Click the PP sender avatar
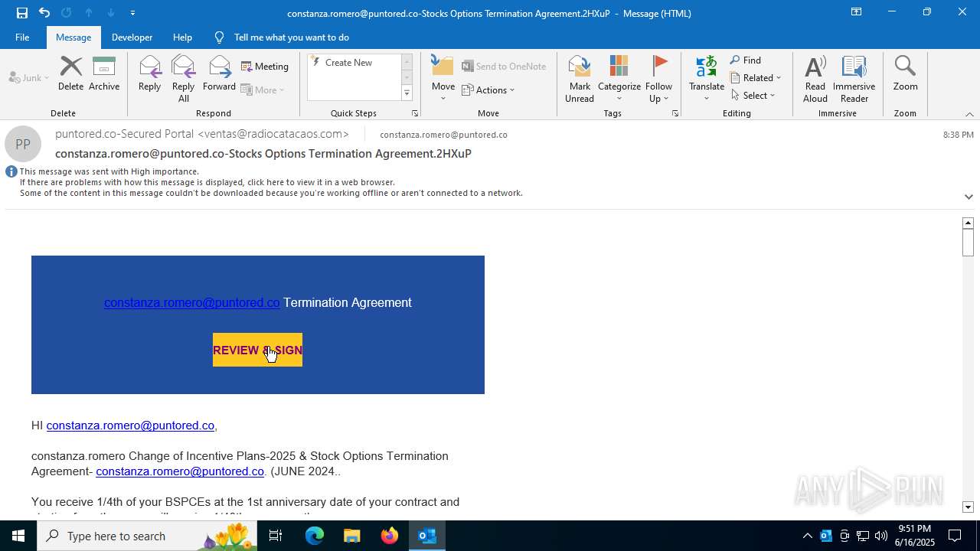The image size is (980, 551). coord(23,144)
